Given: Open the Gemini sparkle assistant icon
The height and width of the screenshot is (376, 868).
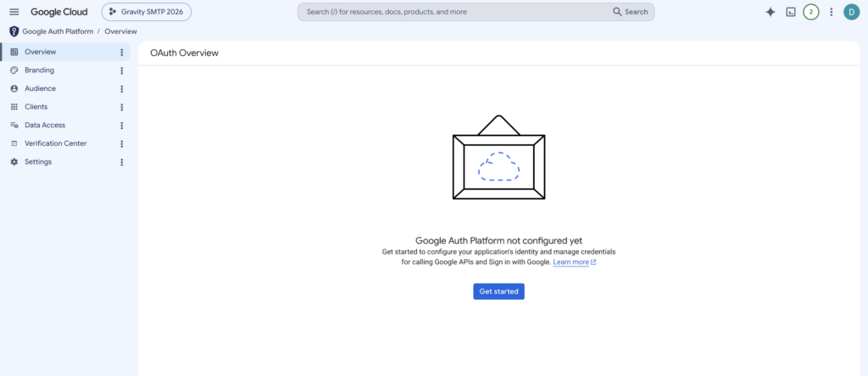Looking at the screenshot, I should pos(770,12).
